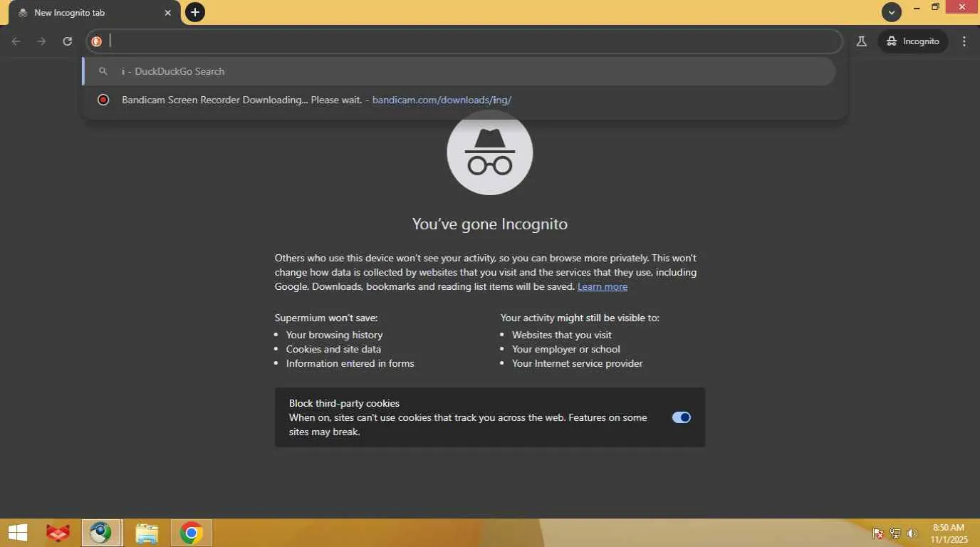
Task: Click the blue-green globe browser icon on the taskbar
Action: tap(100, 533)
